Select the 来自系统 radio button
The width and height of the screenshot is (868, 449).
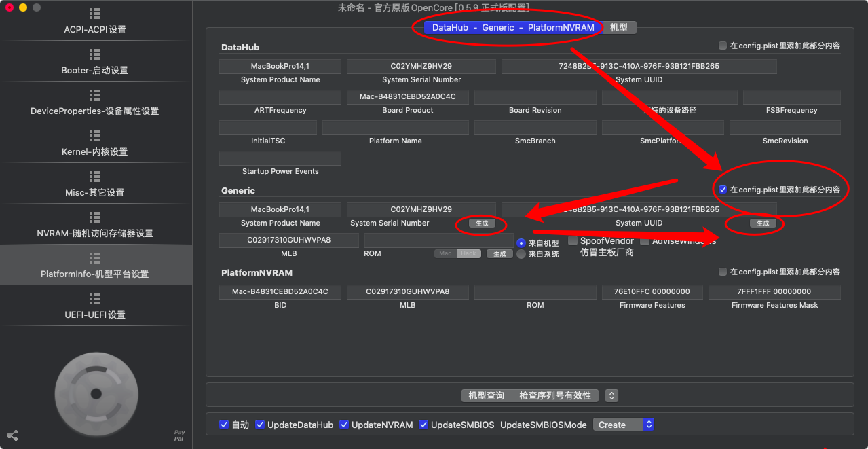(521, 254)
